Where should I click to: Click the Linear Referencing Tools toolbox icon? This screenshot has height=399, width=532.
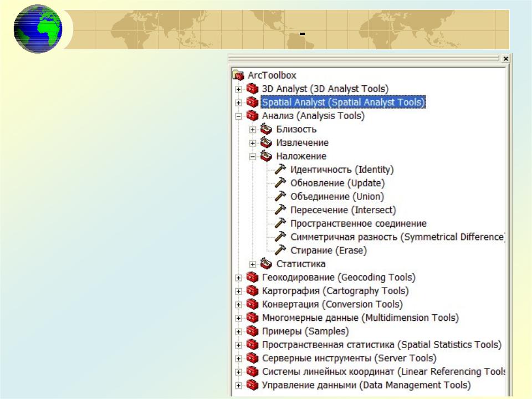pyautogui.click(x=253, y=371)
